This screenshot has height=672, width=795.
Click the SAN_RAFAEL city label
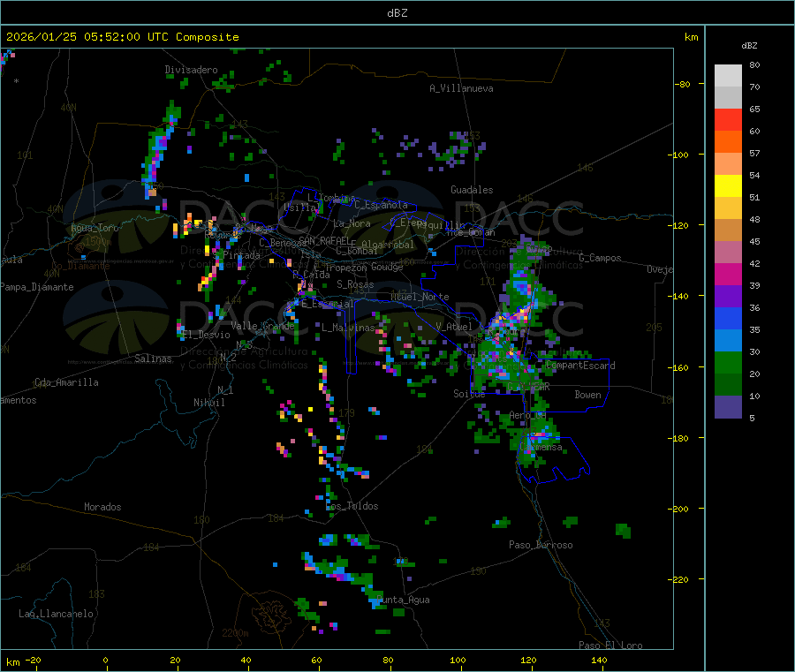click(x=324, y=239)
